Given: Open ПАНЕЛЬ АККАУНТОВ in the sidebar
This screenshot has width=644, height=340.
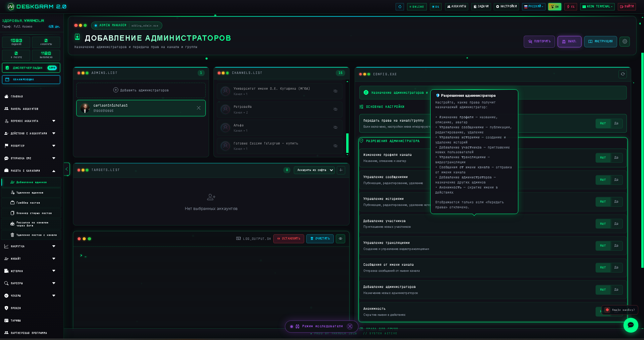Looking at the screenshot, I should tap(24, 109).
